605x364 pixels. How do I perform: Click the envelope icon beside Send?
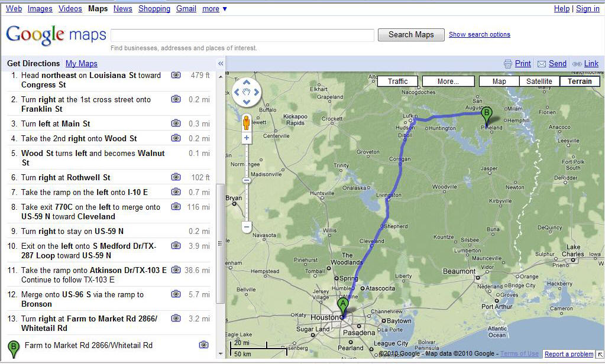pos(542,64)
